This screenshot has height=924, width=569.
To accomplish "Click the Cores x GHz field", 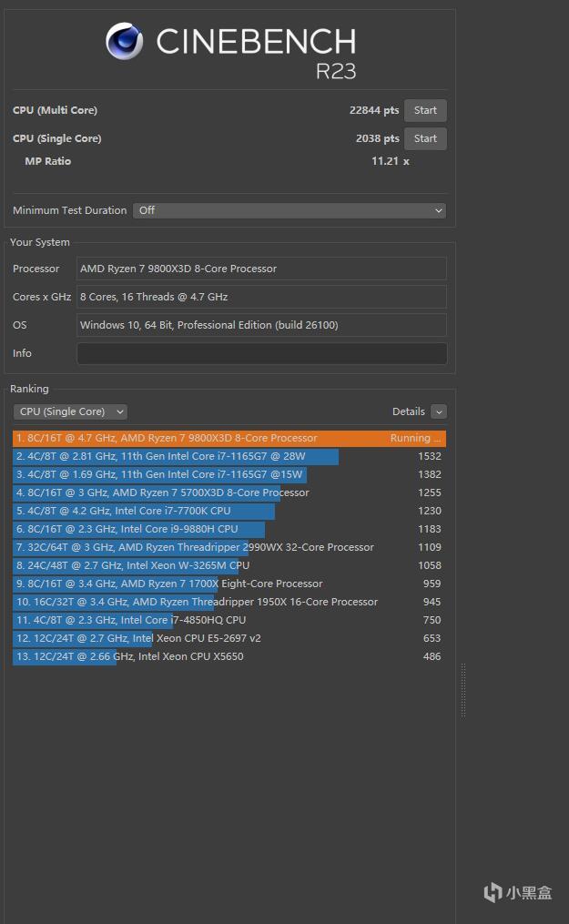I will coord(261,297).
